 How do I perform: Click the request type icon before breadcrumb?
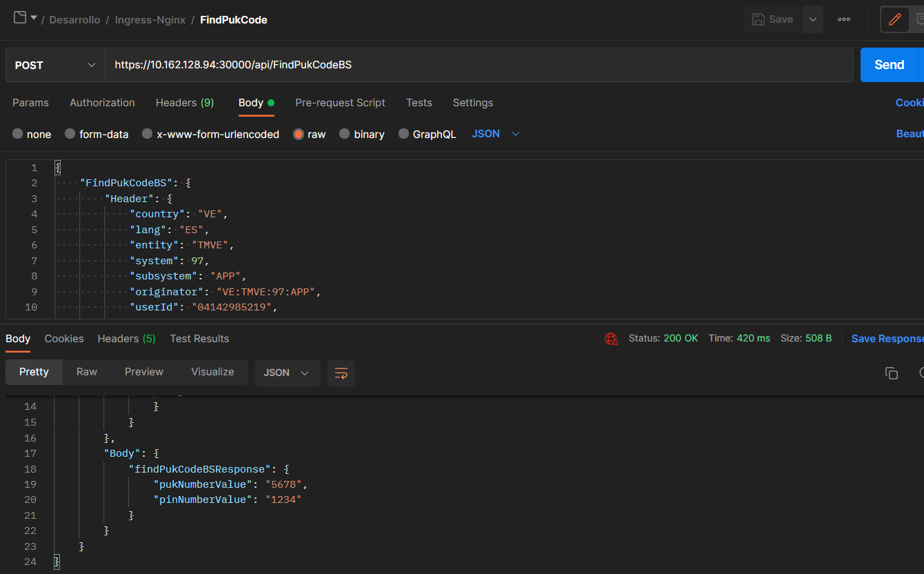point(20,18)
